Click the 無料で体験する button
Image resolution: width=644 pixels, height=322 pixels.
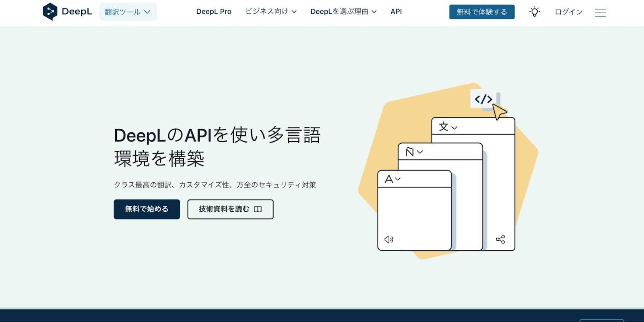482,12
